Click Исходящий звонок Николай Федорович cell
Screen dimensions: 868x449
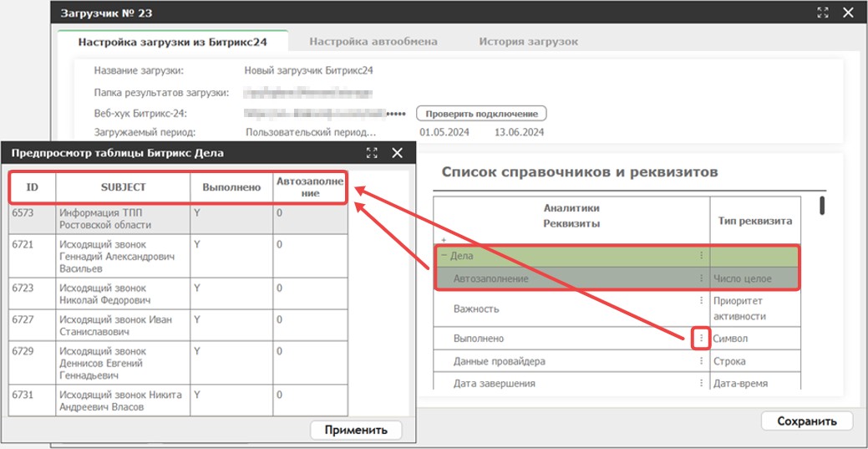click(x=123, y=293)
